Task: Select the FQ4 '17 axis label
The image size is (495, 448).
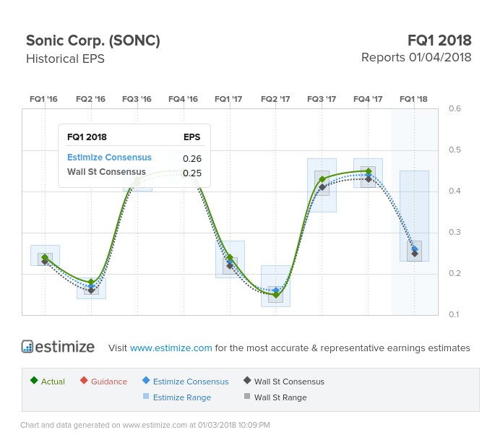Action: coord(368,99)
